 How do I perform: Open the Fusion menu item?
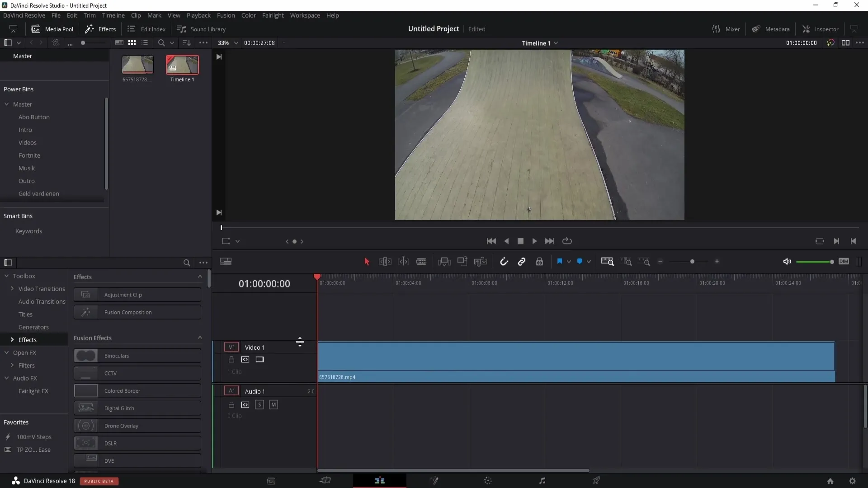tap(225, 15)
